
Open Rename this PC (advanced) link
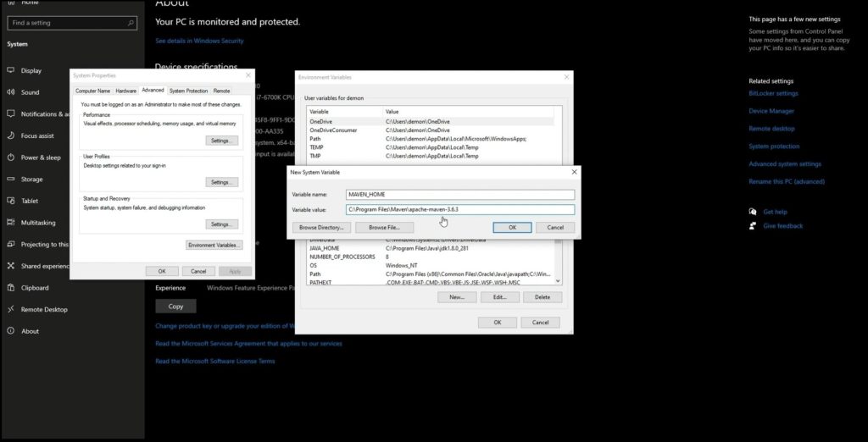pos(787,182)
